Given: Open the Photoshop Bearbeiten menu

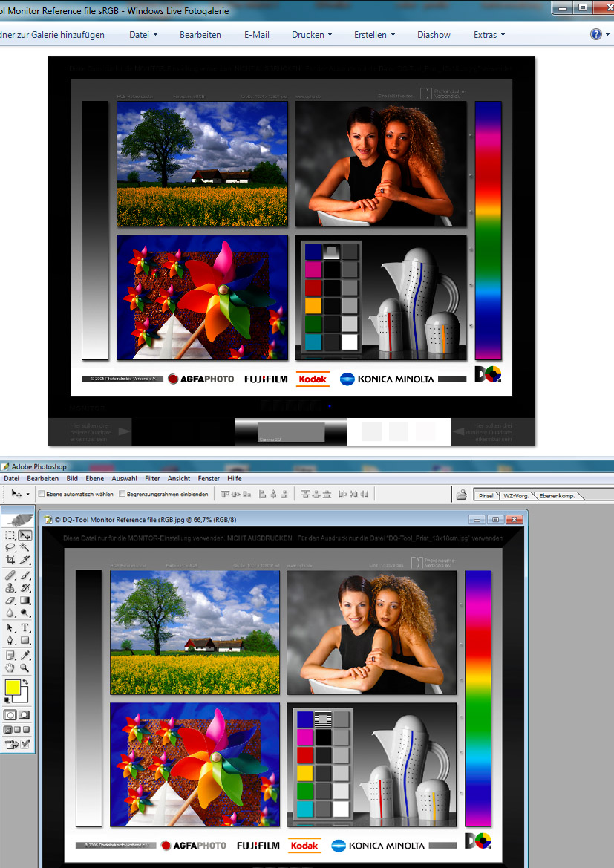Looking at the screenshot, I should pos(42,478).
